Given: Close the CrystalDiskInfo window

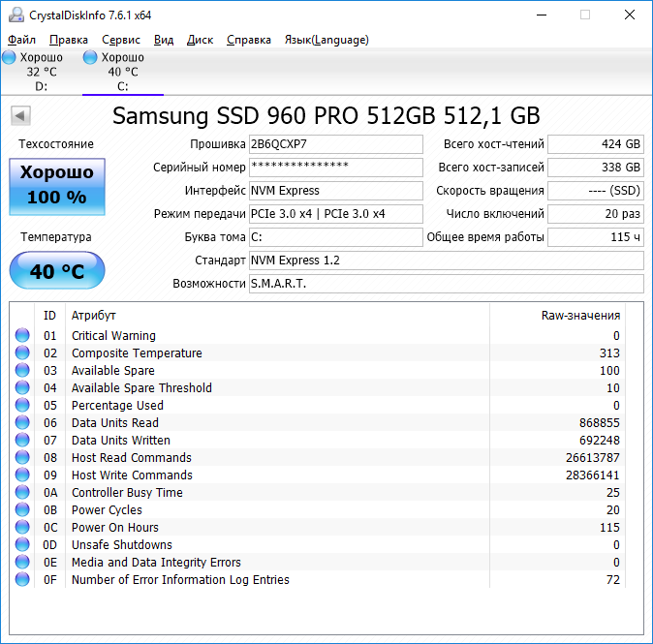Looking at the screenshot, I should pyautogui.click(x=630, y=15).
